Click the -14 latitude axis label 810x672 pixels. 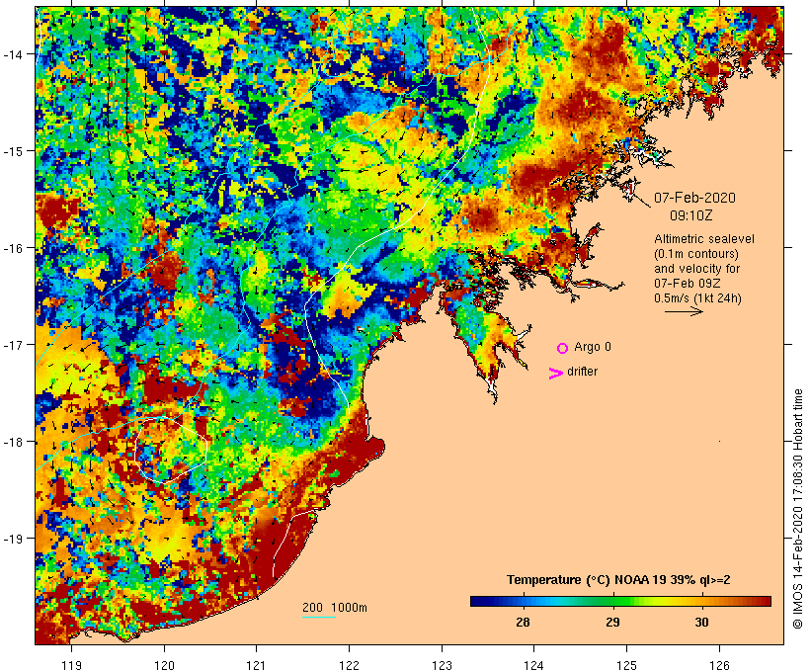coord(13,53)
